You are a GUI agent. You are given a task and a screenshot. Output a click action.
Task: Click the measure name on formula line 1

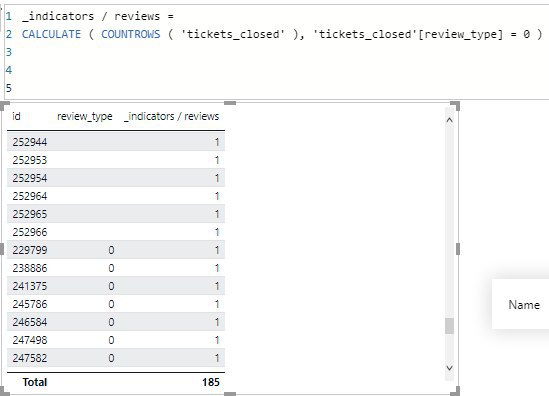(91, 16)
